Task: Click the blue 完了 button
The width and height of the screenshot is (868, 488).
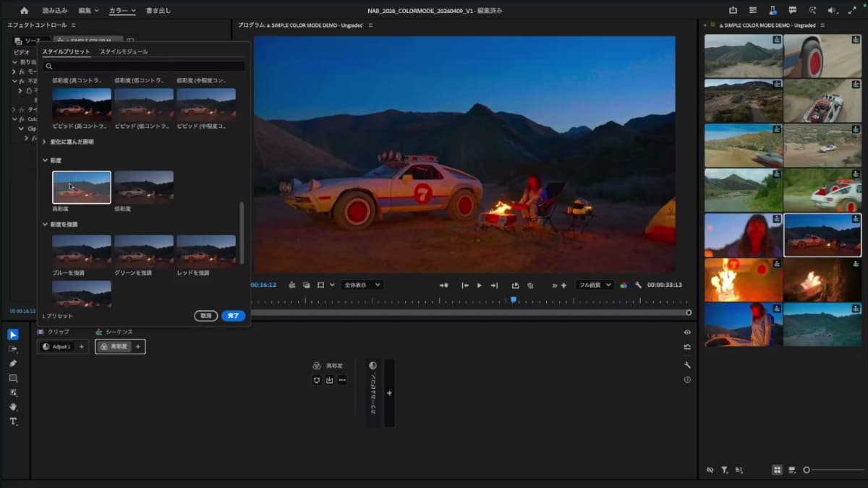Action: [x=234, y=316]
